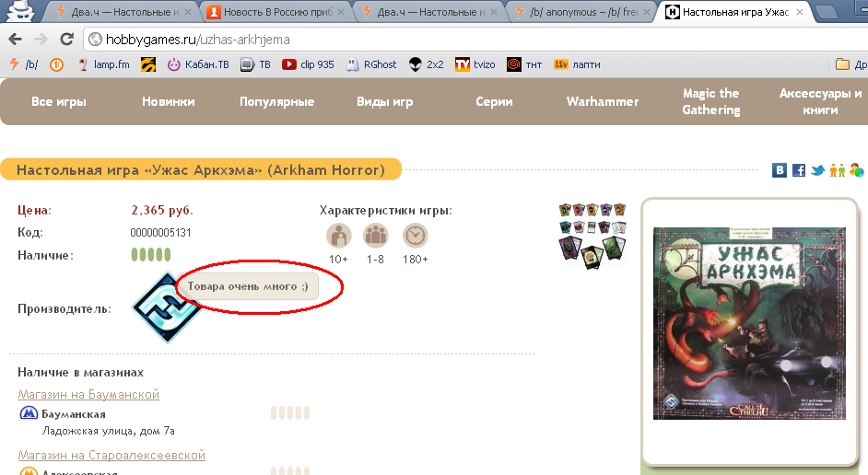Open the Все игры menu
The width and height of the screenshot is (868, 475).
pyautogui.click(x=59, y=102)
